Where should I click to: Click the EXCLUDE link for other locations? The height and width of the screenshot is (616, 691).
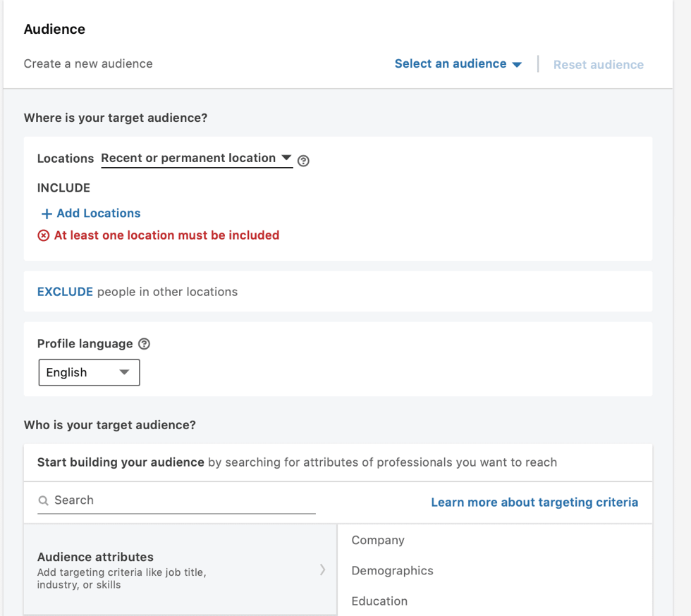(x=65, y=292)
